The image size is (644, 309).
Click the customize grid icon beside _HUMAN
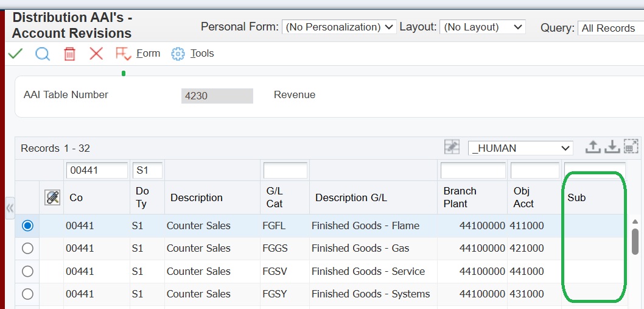(x=452, y=147)
